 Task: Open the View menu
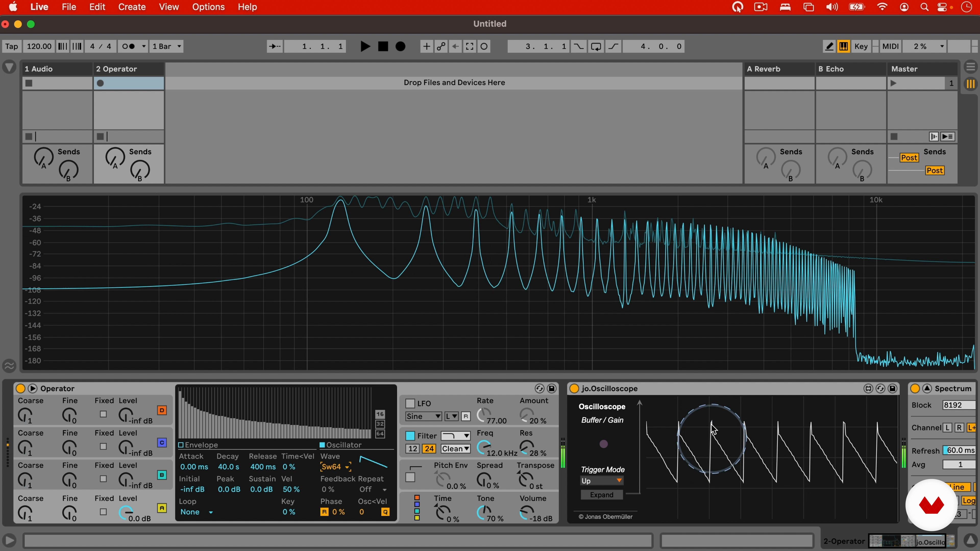pos(169,7)
